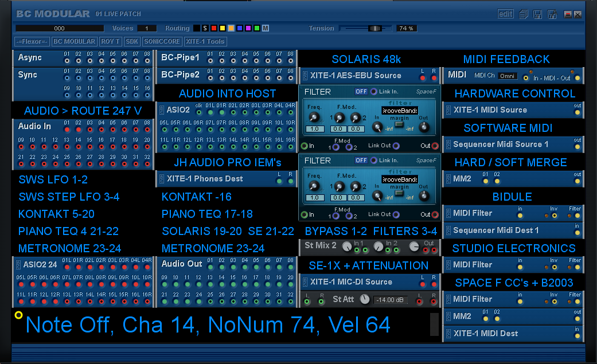Toggle the S routing button

205,28
